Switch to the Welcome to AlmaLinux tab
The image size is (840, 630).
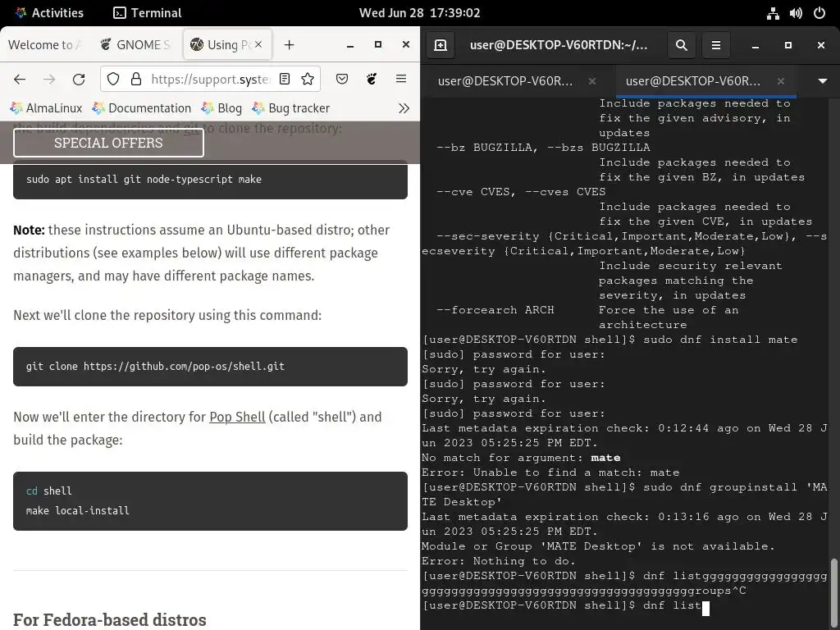[x=45, y=45]
